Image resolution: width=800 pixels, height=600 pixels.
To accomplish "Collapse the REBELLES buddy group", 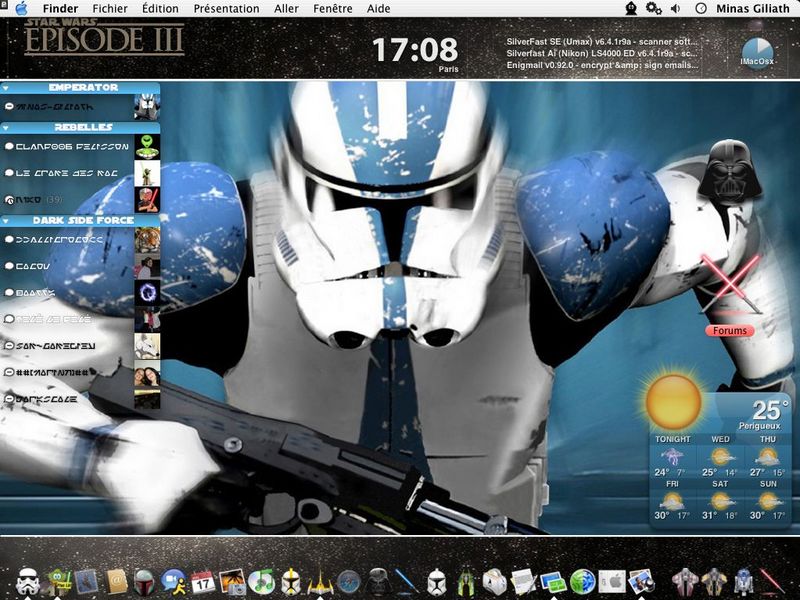I will [6, 128].
